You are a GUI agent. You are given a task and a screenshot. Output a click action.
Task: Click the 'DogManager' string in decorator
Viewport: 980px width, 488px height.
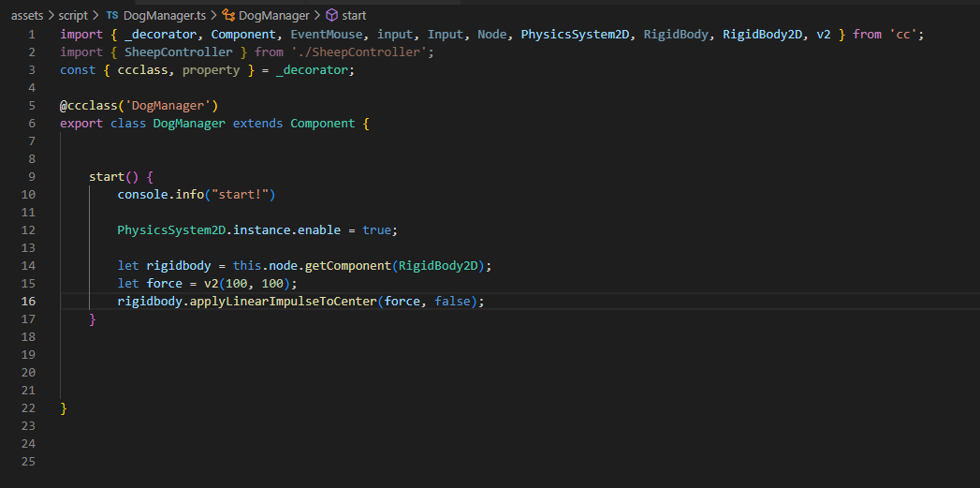pyautogui.click(x=168, y=105)
